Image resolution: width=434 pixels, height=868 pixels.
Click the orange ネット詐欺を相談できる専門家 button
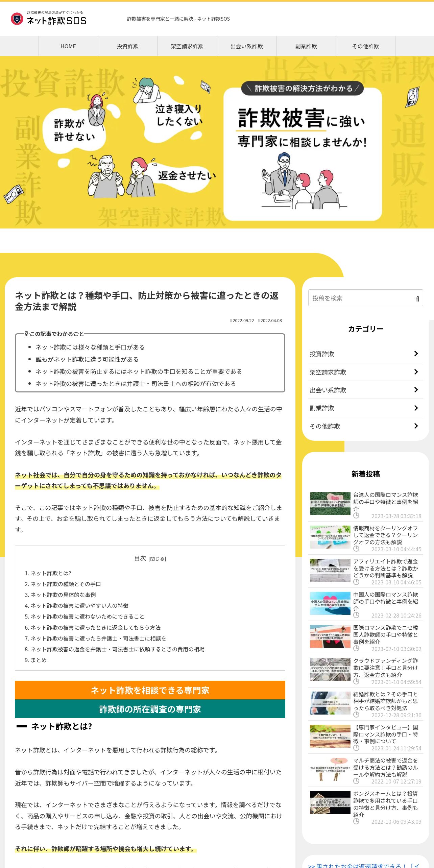click(150, 690)
